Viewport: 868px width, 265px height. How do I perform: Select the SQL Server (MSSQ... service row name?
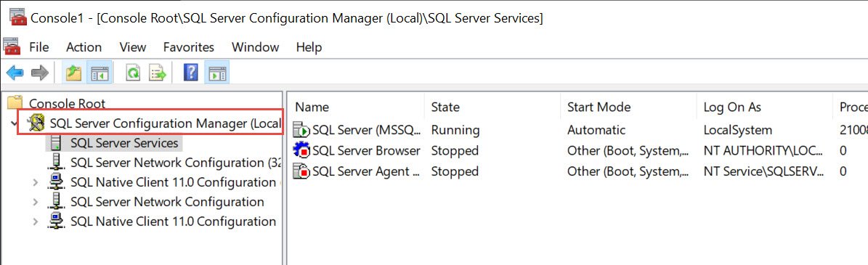pos(367,131)
